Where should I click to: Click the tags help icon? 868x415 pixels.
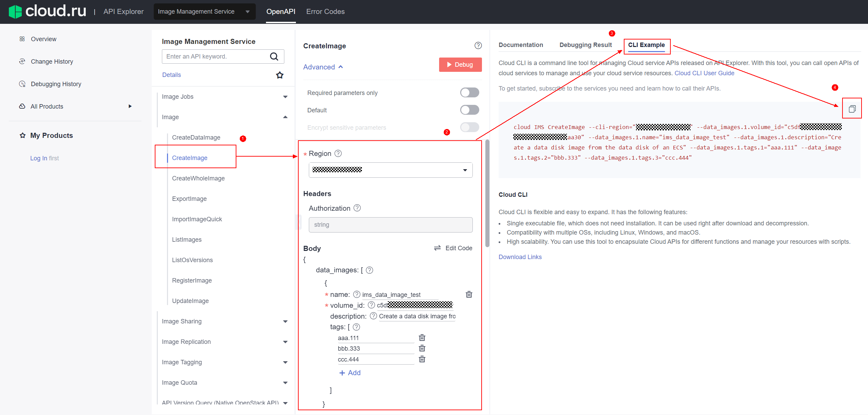(x=356, y=327)
